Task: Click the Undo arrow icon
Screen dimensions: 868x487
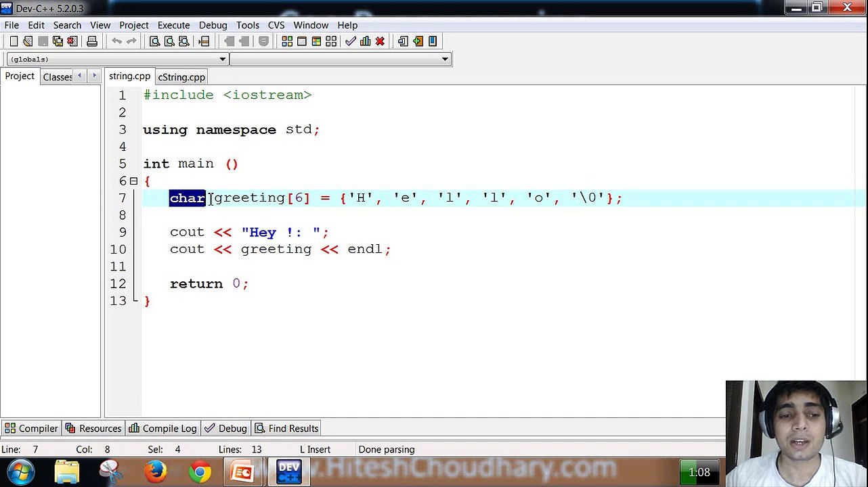Action: point(116,41)
